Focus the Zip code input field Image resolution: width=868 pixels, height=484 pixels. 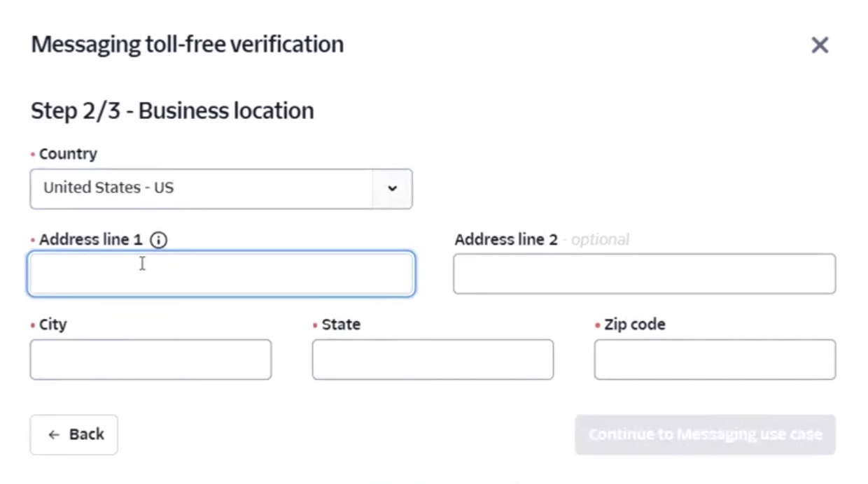[715, 360]
